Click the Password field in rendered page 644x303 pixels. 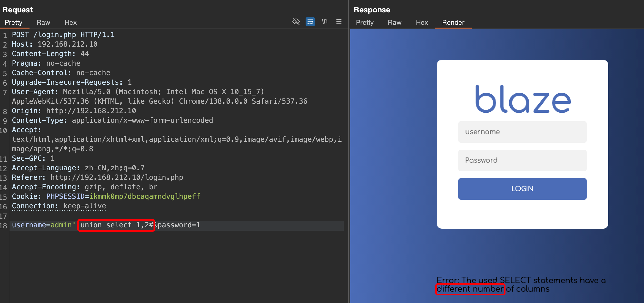click(x=522, y=160)
